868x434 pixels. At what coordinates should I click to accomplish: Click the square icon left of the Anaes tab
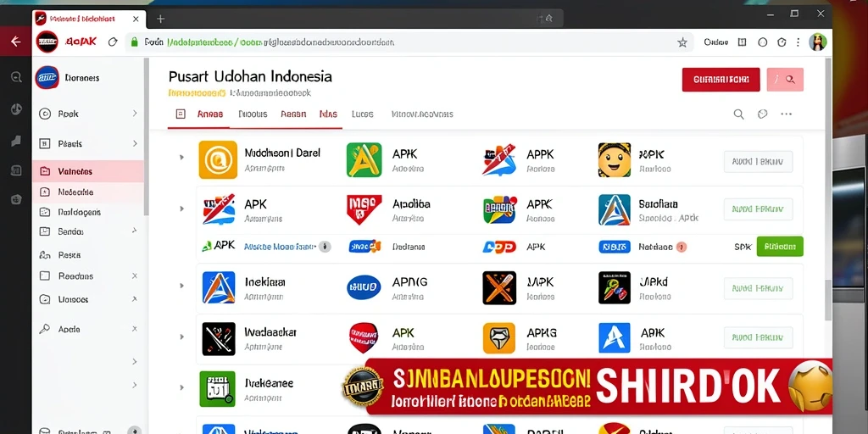pyautogui.click(x=180, y=114)
